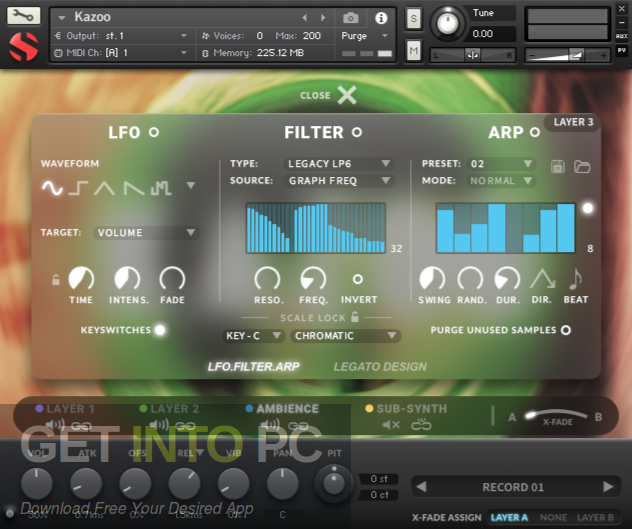Unmute the Sub-Synth speaker icon
The height and width of the screenshot is (529, 632).
tap(391, 425)
